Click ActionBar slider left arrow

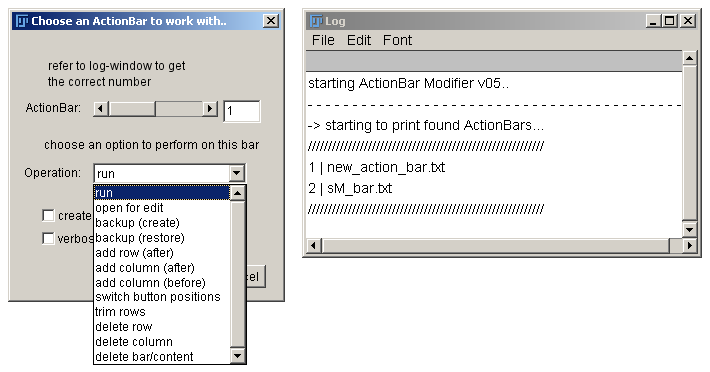[x=101, y=109]
